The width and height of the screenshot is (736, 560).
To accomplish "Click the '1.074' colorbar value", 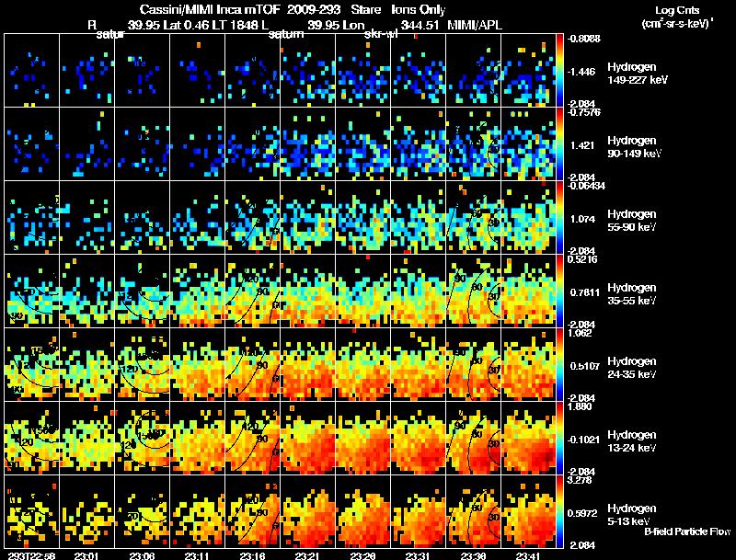I will point(582,219).
